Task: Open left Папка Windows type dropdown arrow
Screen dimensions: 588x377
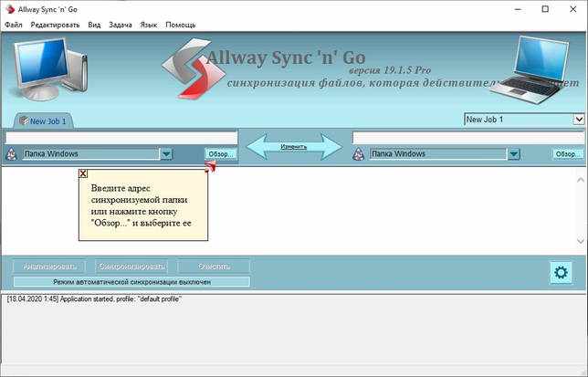Action: point(166,153)
